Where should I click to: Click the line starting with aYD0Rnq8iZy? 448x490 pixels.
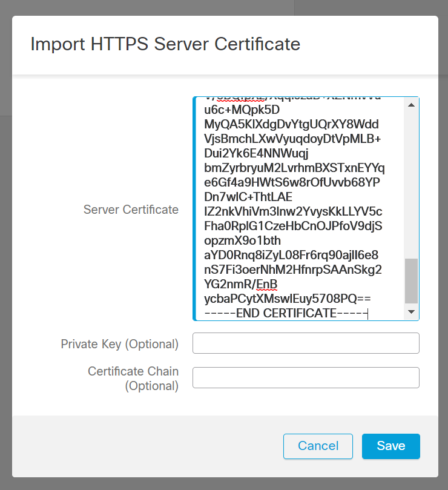(x=291, y=255)
